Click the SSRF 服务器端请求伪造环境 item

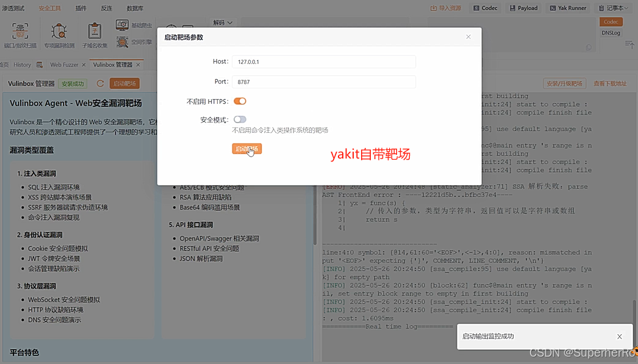tap(68, 207)
